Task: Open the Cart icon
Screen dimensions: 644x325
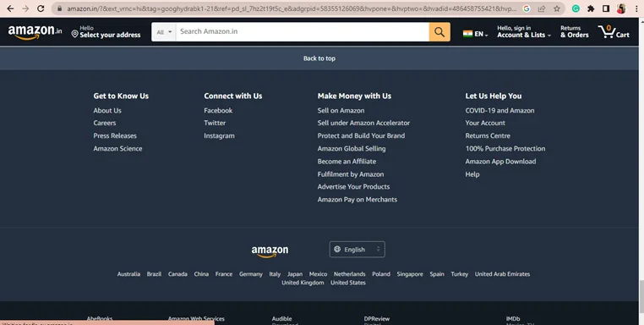Action: point(614,31)
